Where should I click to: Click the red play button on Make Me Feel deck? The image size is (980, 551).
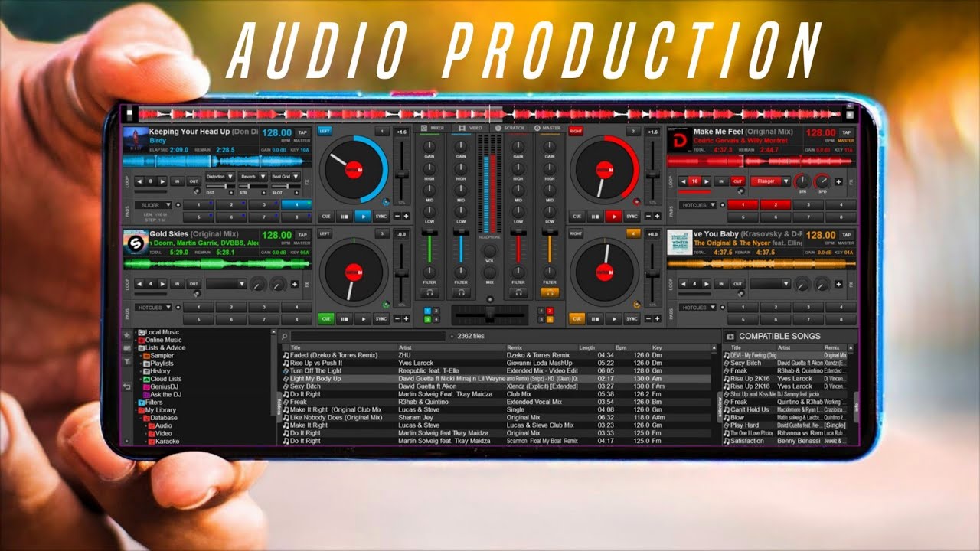tap(613, 217)
